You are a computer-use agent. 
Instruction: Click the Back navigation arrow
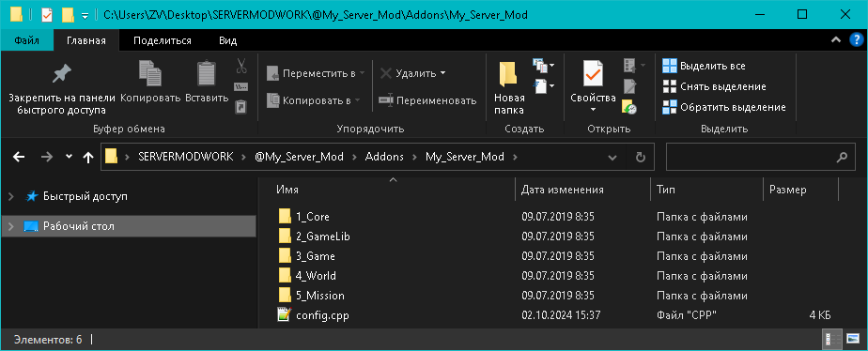19,158
